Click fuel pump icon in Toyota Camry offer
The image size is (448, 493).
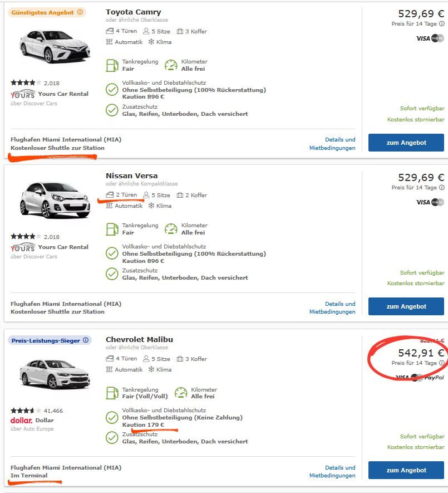112,65
